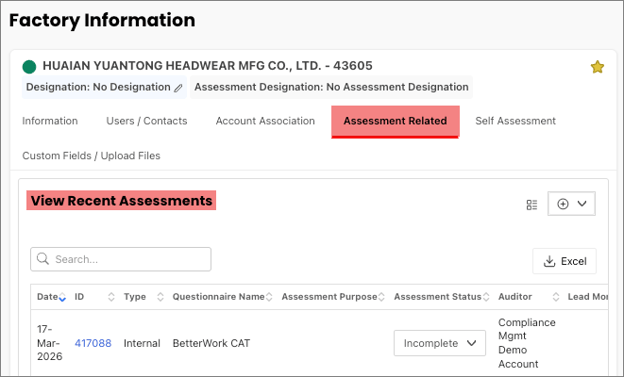This screenshot has width=624, height=377.
Task: Click the 17-Mar-2026 date cell
Action: [x=50, y=343]
